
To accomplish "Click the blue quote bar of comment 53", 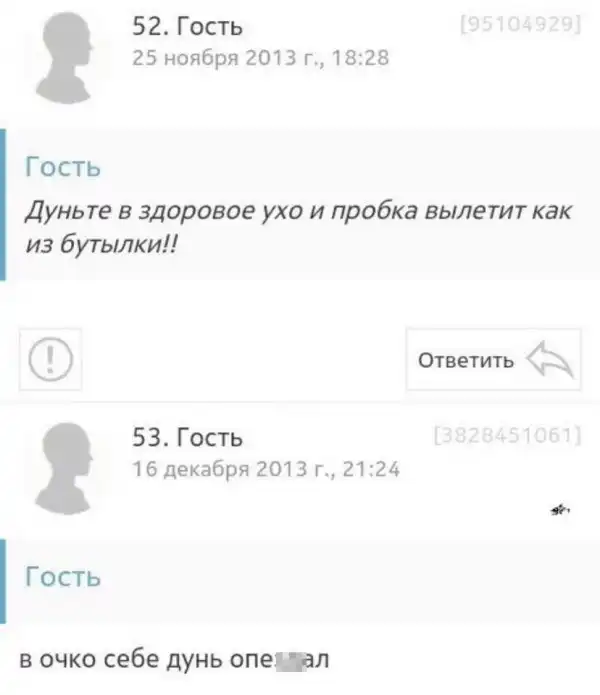I will pyautogui.click(x=3, y=582).
